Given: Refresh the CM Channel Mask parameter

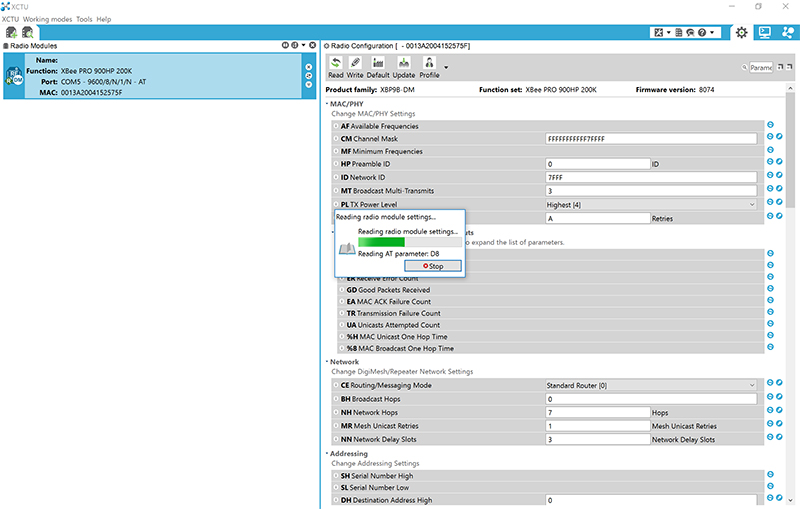Looking at the screenshot, I should coord(770,137).
